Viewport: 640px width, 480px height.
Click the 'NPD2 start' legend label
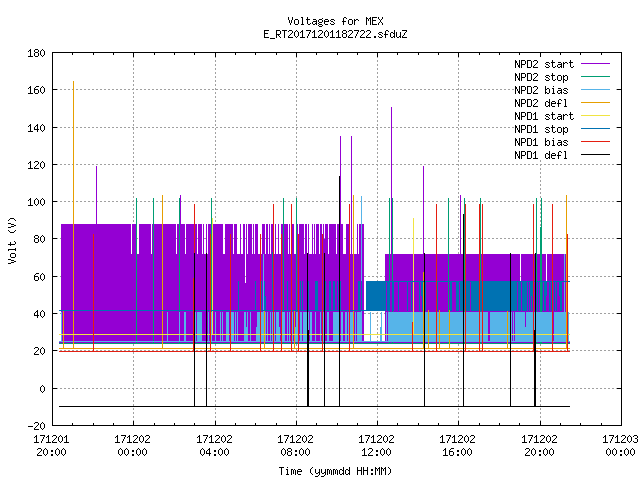click(544, 64)
